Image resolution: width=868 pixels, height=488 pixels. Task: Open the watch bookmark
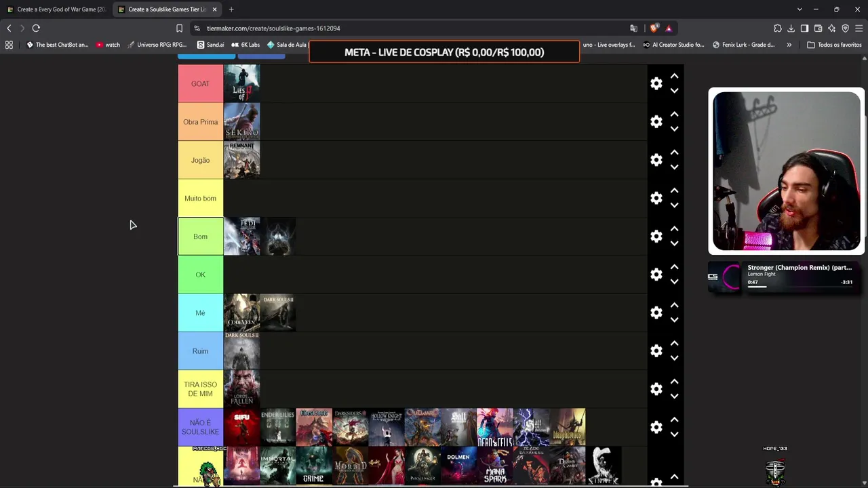pyautogui.click(x=108, y=45)
